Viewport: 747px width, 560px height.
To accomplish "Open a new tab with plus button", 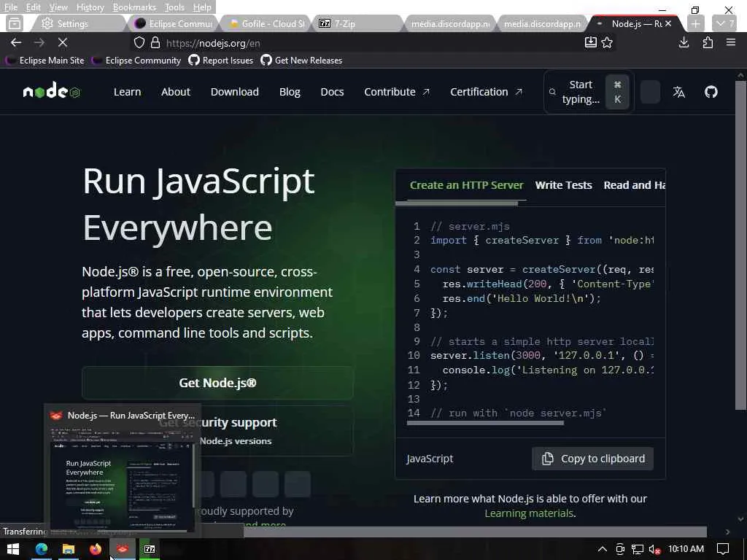I will click(x=695, y=23).
